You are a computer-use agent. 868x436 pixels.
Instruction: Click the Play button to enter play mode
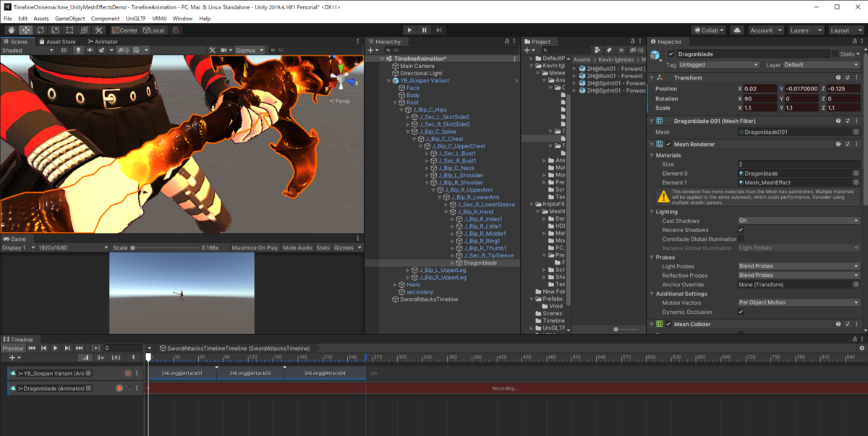pos(409,30)
